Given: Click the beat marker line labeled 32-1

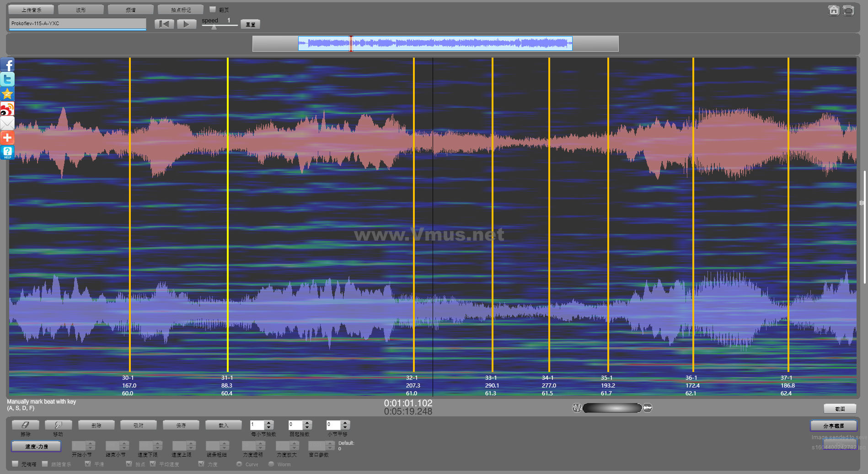Looking at the screenshot, I should (x=414, y=215).
